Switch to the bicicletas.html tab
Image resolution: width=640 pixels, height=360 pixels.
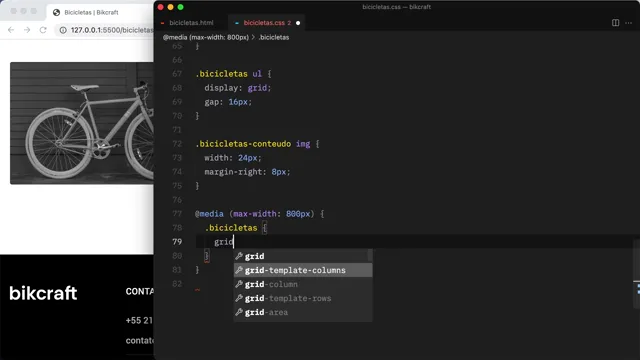click(x=191, y=23)
